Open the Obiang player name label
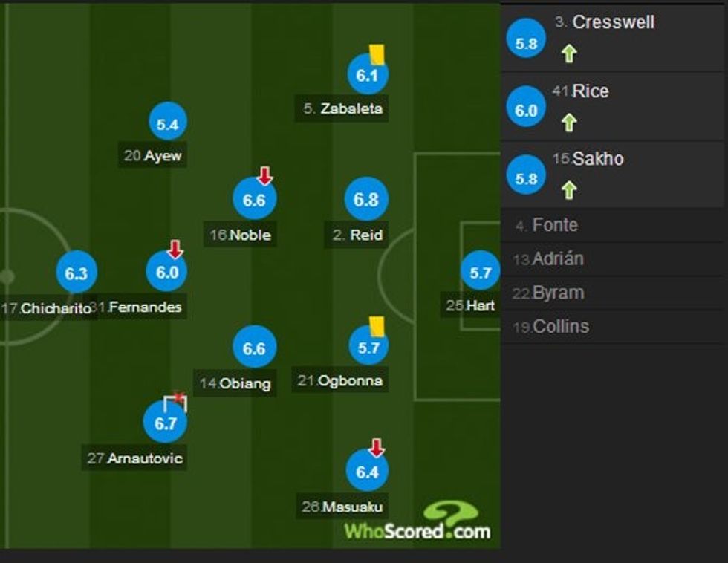 pos(235,384)
